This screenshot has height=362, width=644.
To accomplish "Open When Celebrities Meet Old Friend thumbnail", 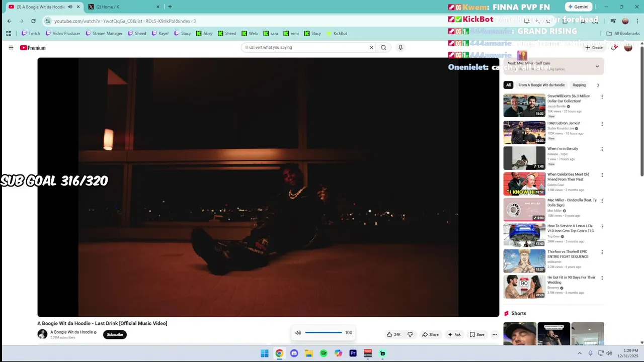I will pyautogui.click(x=524, y=183).
